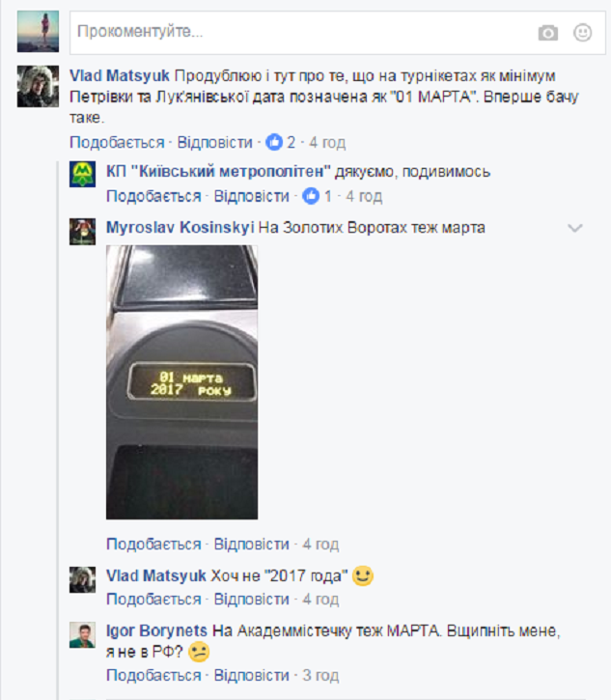
Task: Reply to Vlad's "2017 года" comment
Action: pyautogui.click(x=251, y=600)
